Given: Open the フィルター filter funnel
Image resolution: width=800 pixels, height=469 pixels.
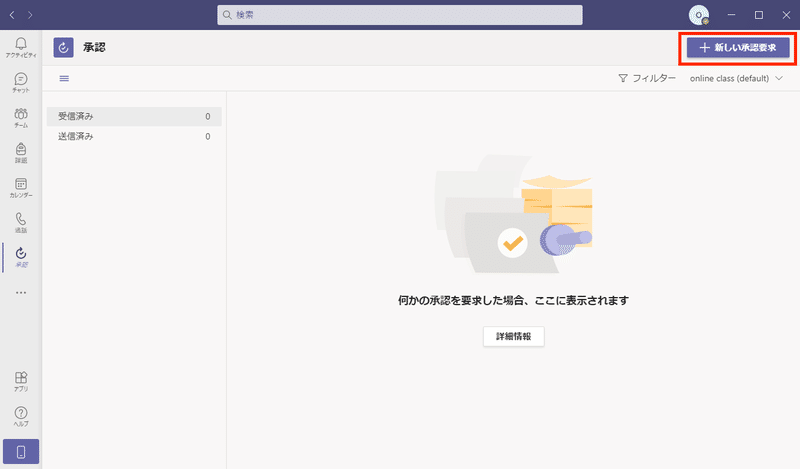Looking at the screenshot, I should [647, 78].
